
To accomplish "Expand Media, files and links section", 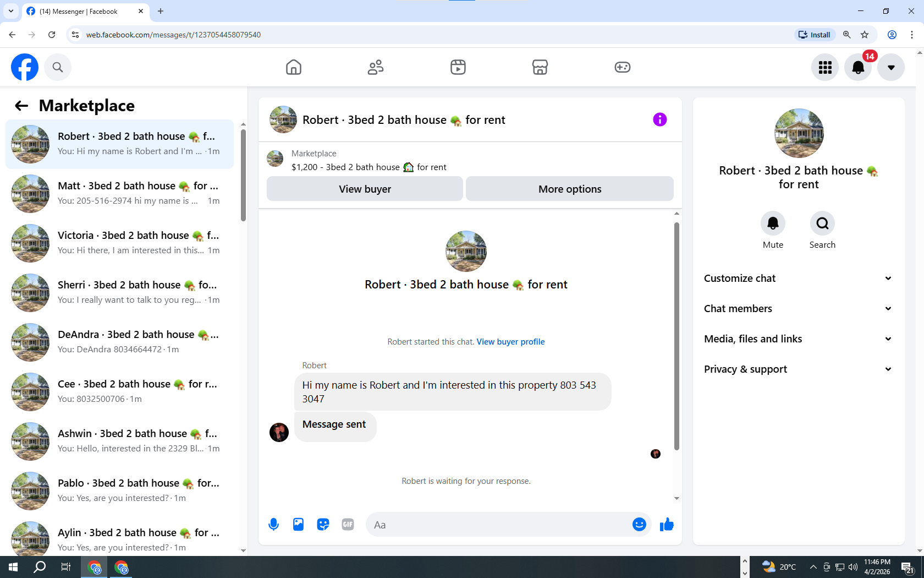I will coord(799,339).
